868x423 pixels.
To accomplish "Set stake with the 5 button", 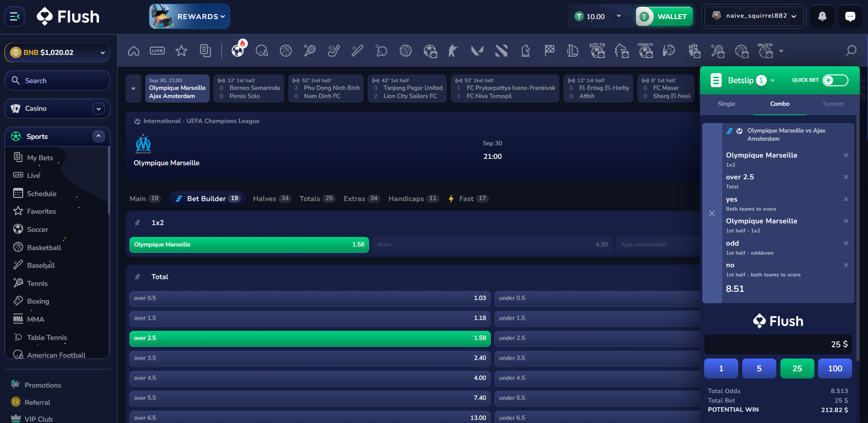I will click(759, 369).
